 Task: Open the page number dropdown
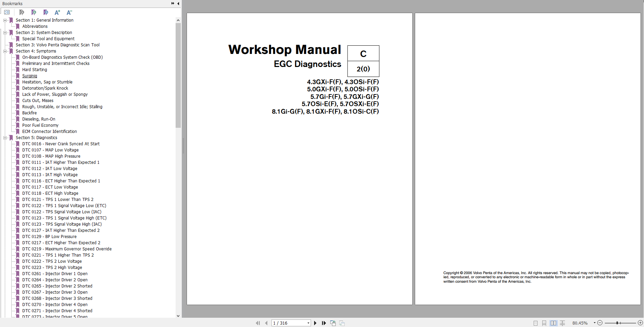tap(308, 323)
